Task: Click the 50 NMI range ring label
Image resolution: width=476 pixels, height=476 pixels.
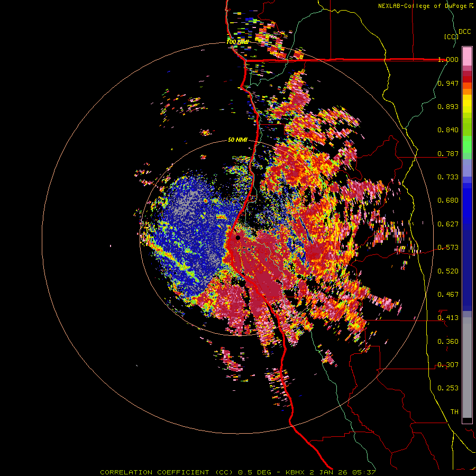Action: (237, 140)
